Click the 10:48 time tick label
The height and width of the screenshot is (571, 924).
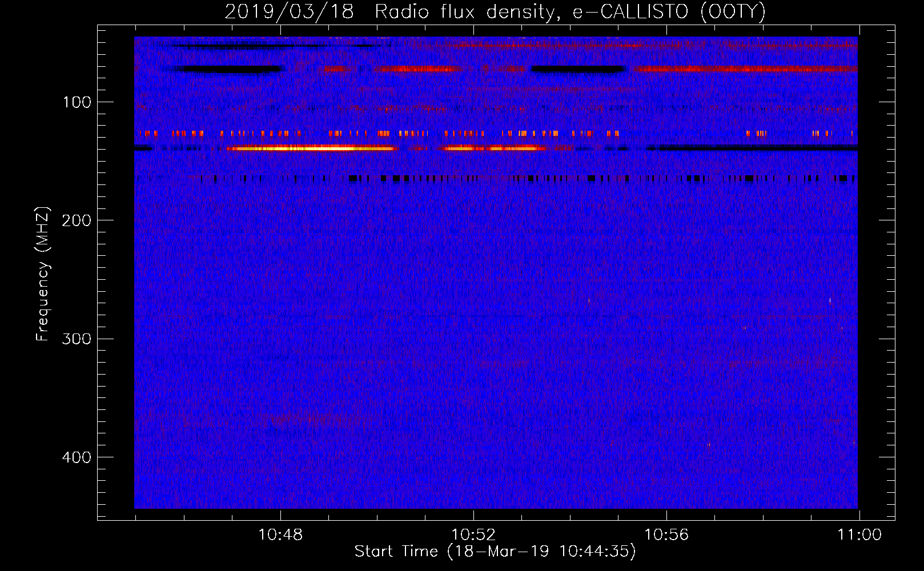(x=280, y=535)
